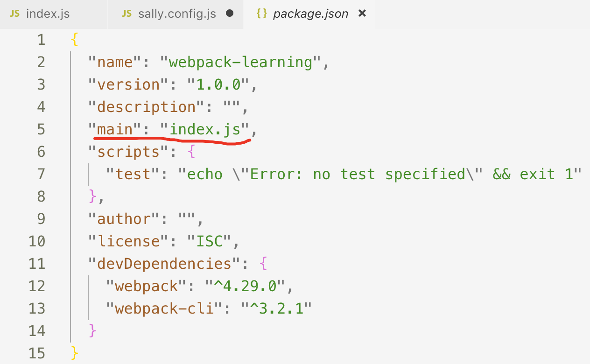Click the red-underlined index.js value
This screenshot has height=364, width=590.
[207, 129]
